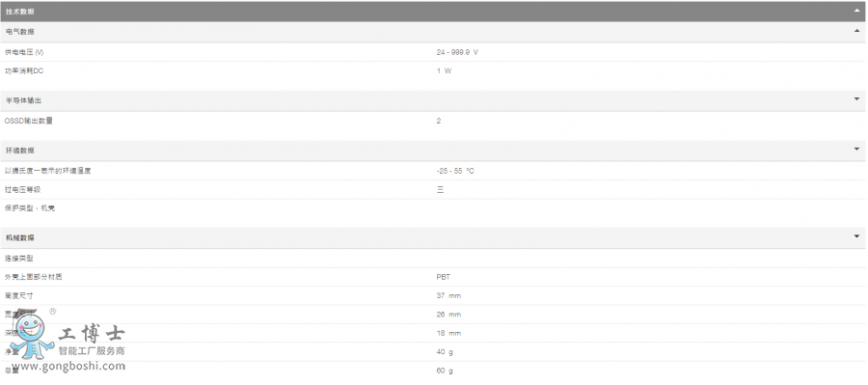Click the 工博士 robot mascot logo
The image size is (868, 385).
click(x=32, y=335)
